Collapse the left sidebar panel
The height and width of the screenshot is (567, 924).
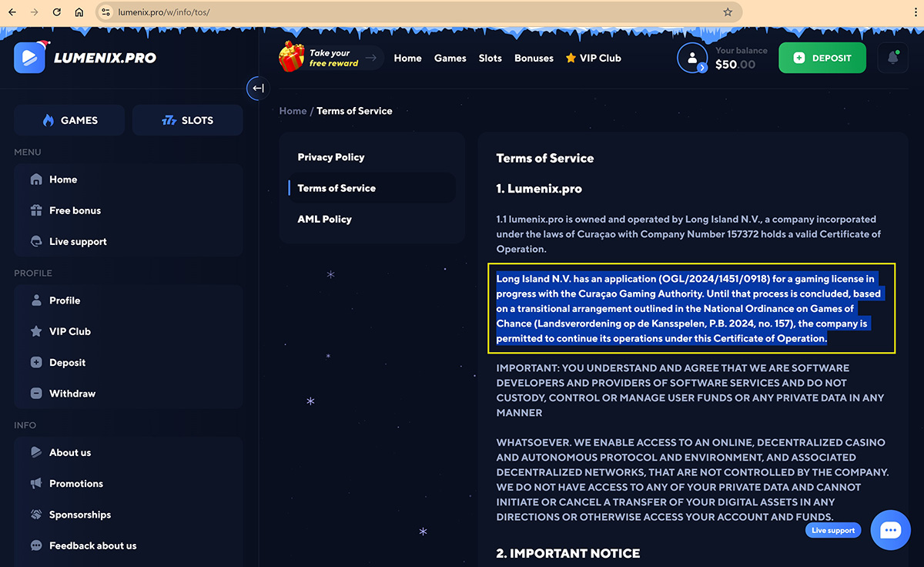[258, 88]
